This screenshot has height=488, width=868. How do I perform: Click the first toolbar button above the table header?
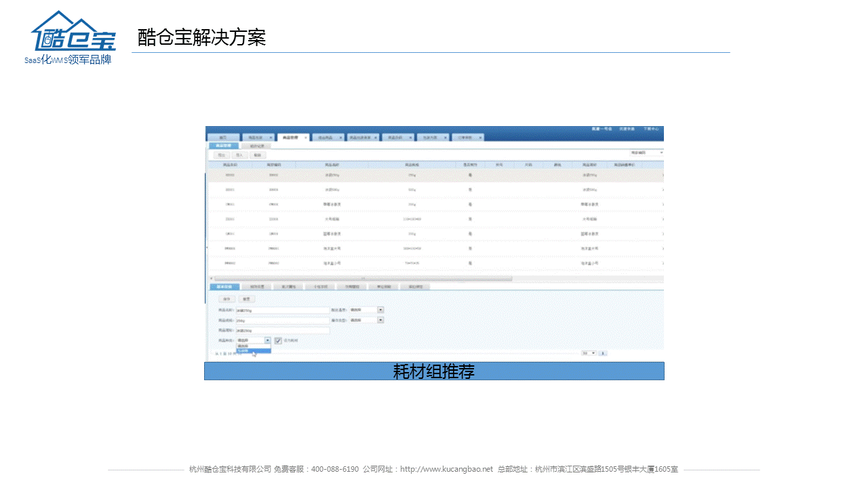tap(221, 155)
